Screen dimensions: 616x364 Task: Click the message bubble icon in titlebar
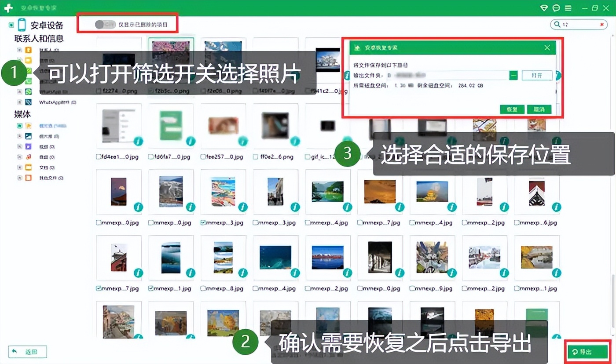pos(555,8)
